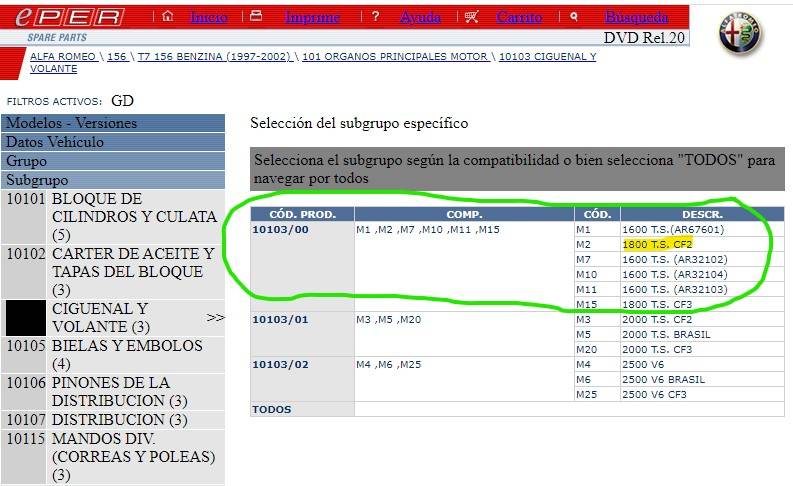Select TODOS to browse all subgroups
Screen dimensions: 793x486
(272, 410)
